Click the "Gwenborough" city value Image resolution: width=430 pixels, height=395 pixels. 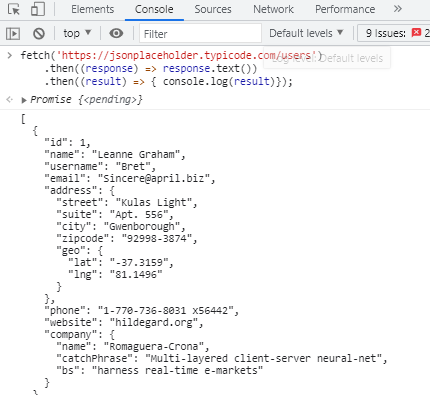(x=142, y=226)
